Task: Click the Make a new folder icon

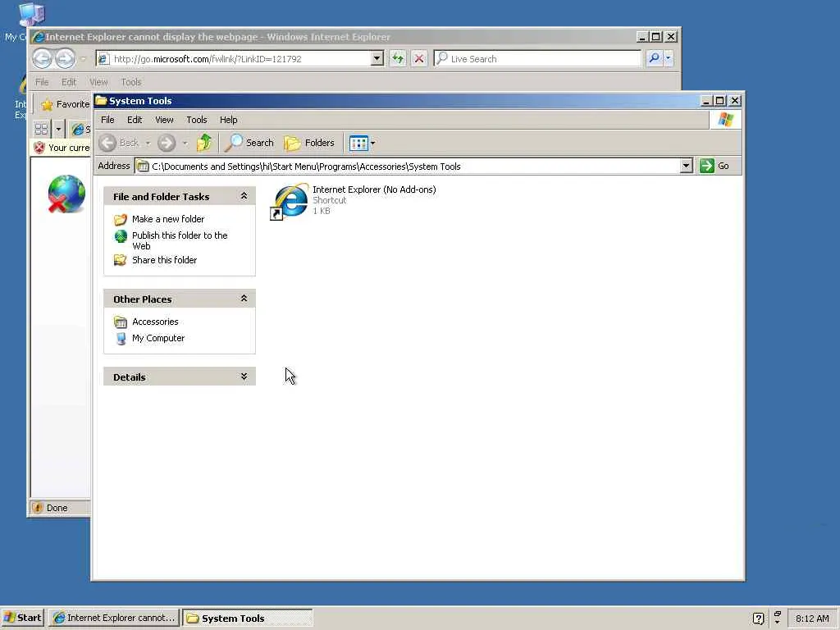Action: 121,219
